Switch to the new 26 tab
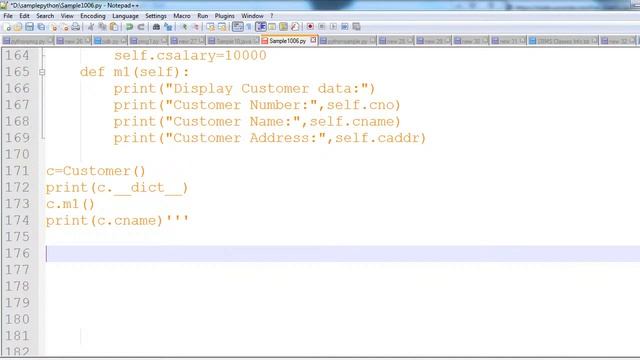 [73, 41]
